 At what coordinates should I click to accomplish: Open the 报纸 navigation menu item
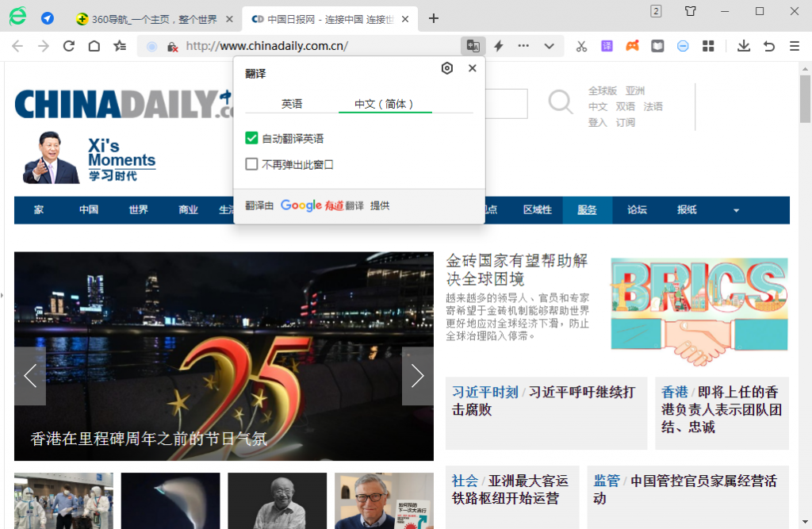click(x=687, y=210)
